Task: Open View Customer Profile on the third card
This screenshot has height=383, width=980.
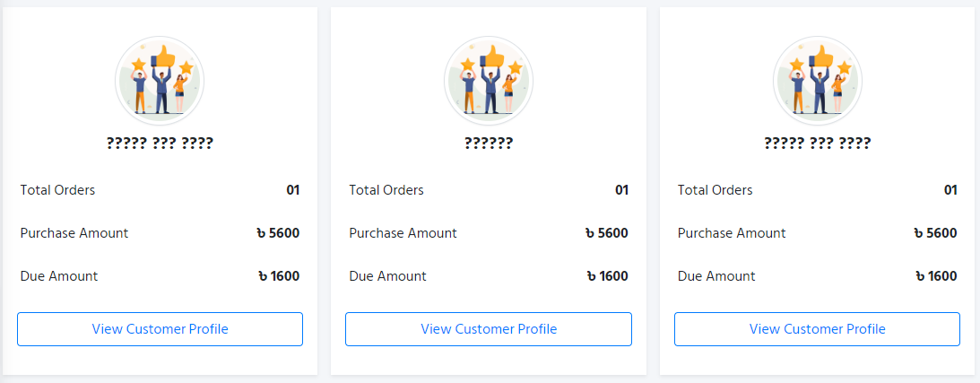Action: point(817,329)
